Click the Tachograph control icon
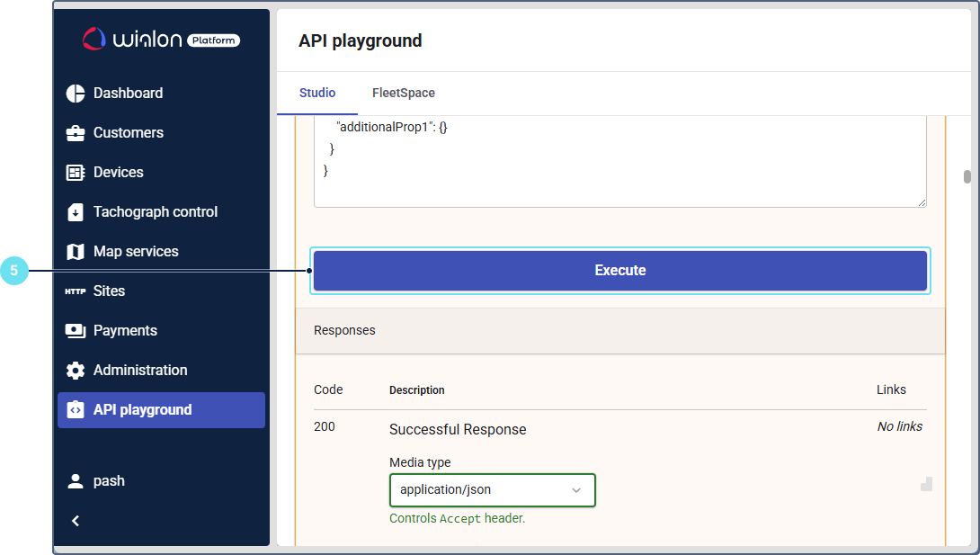The height and width of the screenshot is (555, 980). click(x=76, y=212)
